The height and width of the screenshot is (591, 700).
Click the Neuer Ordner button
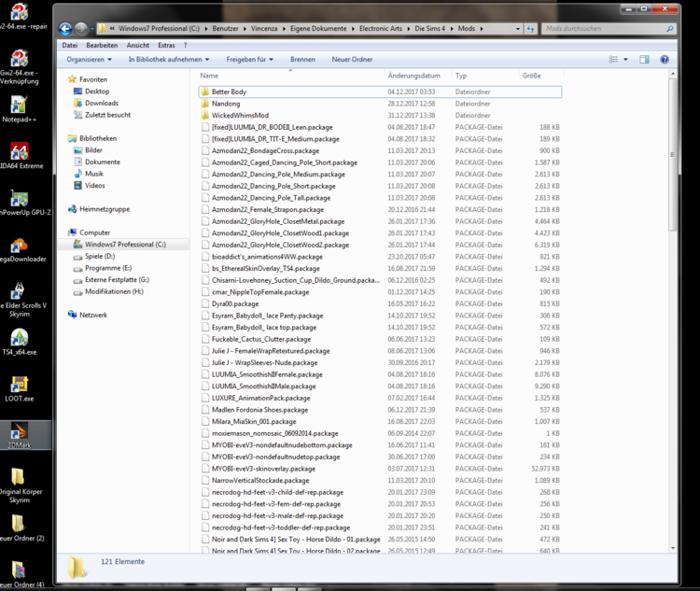(352, 60)
